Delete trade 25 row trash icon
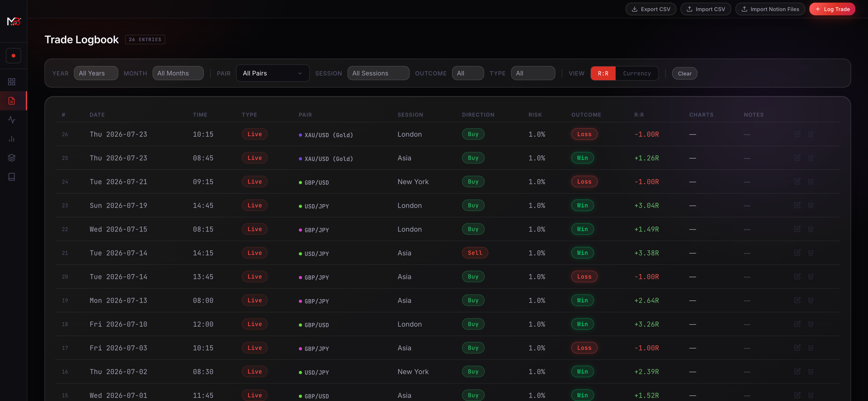Image resolution: width=868 pixels, height=401 pixels. (x=811, y=158)
